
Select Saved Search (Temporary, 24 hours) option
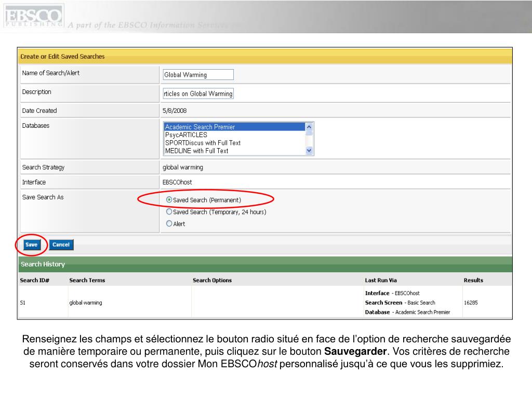[169, 212]
